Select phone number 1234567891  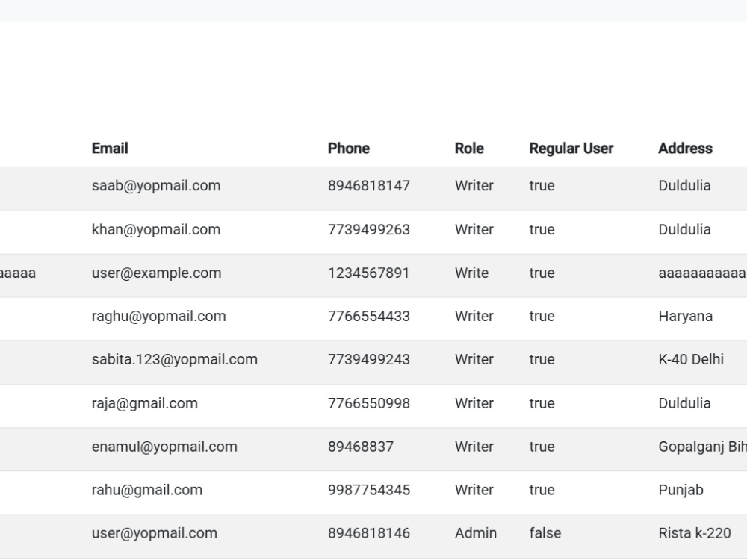coord(368,273)
